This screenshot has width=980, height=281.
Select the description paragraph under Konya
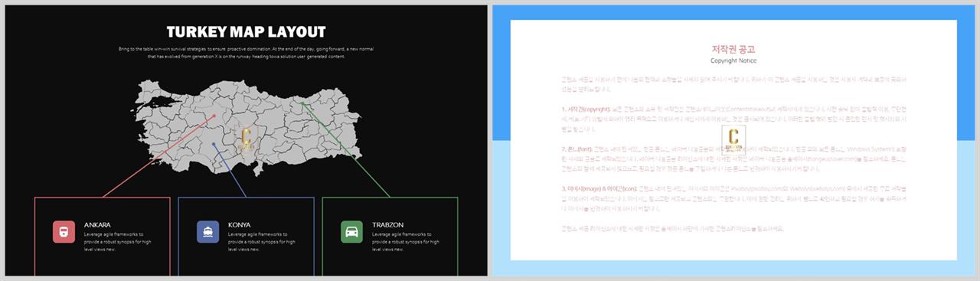261,242
